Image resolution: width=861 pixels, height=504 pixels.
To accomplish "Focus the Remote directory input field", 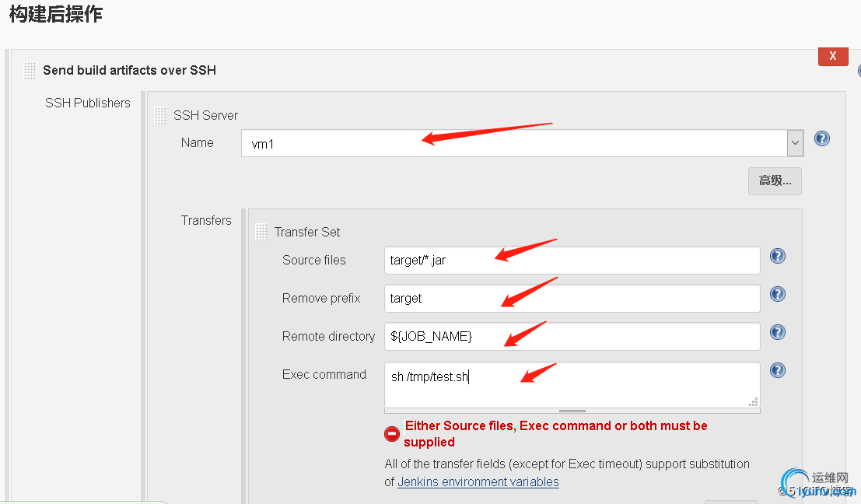I will click(572, 336).
